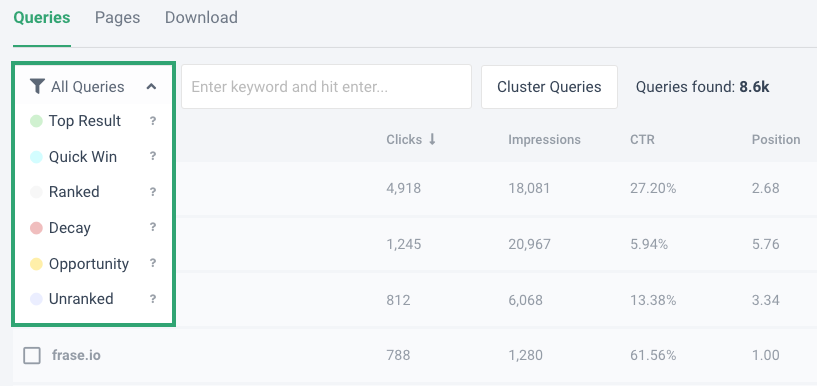Image resolution: width=817 pixels, height=386 pixels.
Task: Sort by Impressions column header
Action: 544,140
